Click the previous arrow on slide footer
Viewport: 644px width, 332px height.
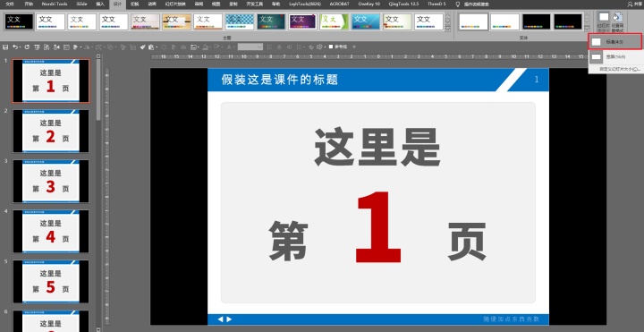pyautogui.click(x=221, y=319)
